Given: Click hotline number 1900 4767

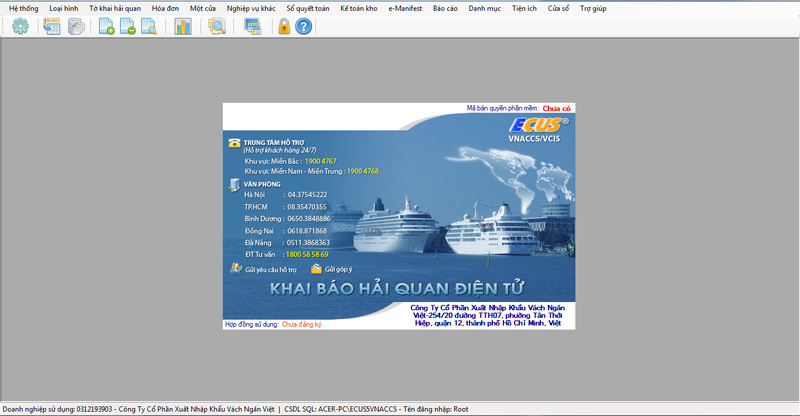Looking at the screenshot, I should [320, 161].
